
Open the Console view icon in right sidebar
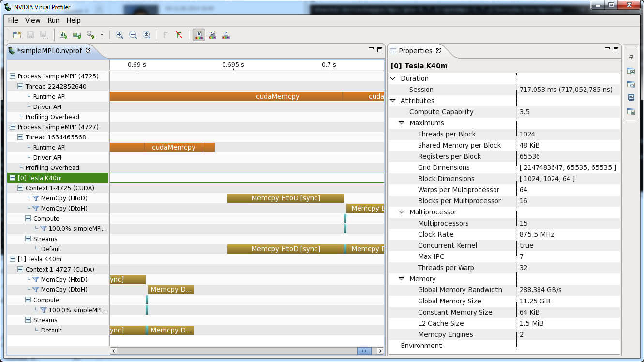tap(631, 98)
